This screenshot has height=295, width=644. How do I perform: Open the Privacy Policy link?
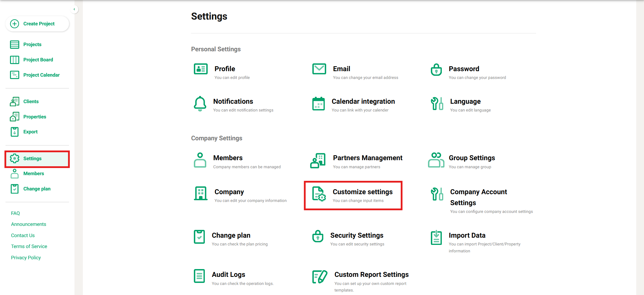[26, 258]
